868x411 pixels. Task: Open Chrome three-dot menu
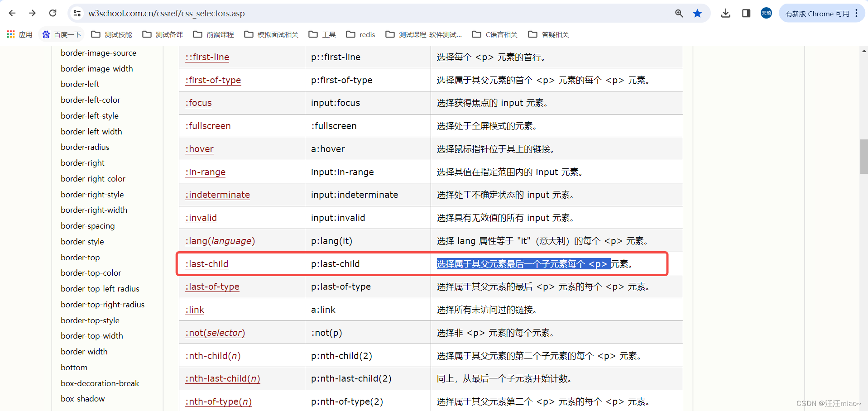click(856, 13)
